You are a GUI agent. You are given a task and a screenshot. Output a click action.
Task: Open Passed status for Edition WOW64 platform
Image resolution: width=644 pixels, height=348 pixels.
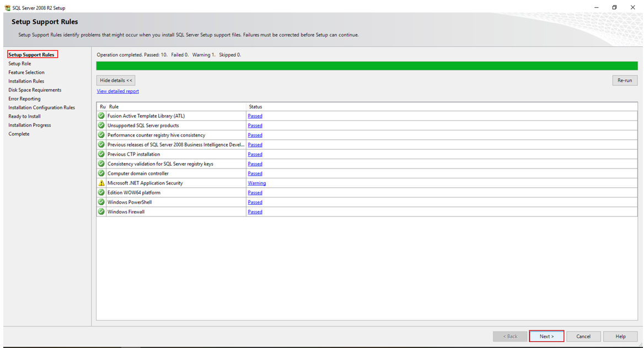(255, 193)
